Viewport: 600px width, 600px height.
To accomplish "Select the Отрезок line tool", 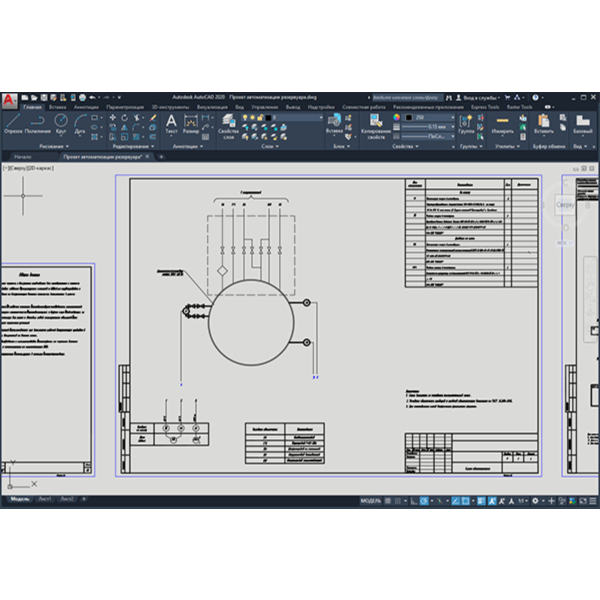I will point(13,124).
